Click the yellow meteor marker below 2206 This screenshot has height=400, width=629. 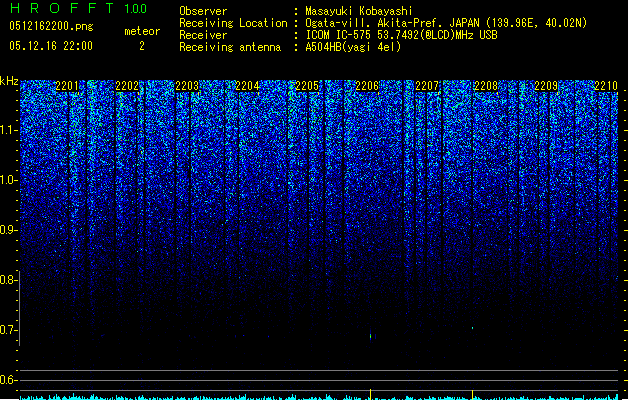[x=370, y=394]
